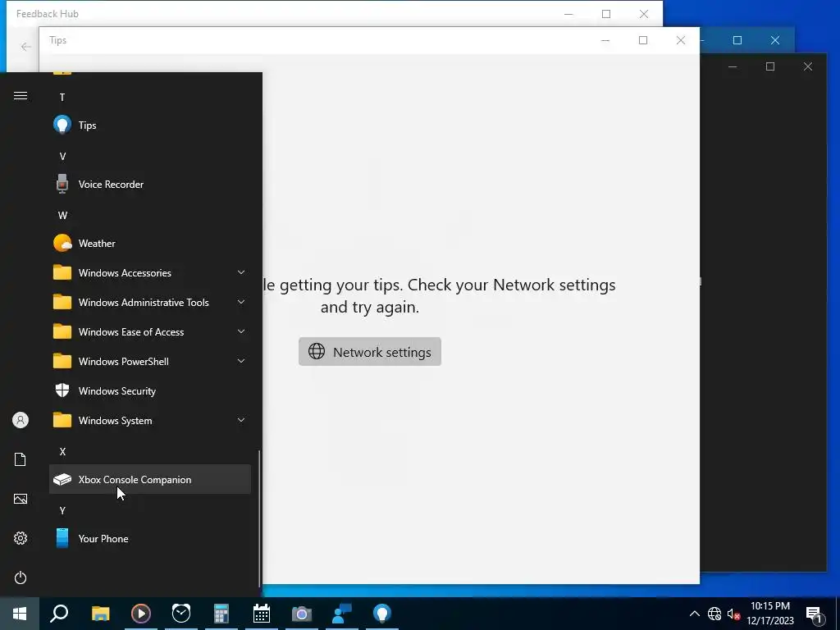Screen dimensions: 840x630
Task: Close the Feedback Hub window
Action: click(644, 14)
